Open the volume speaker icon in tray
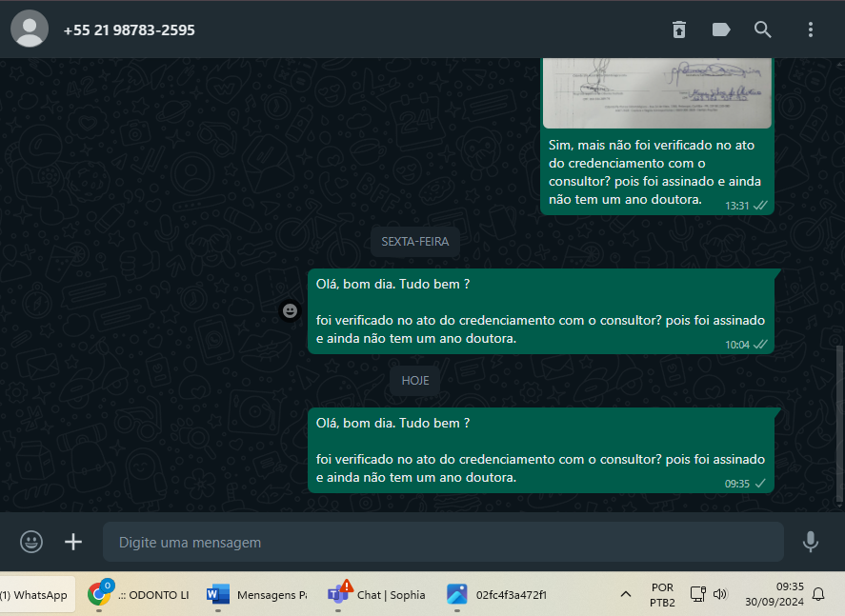Viewport: 845px width, 616px height. coord(720,594)
